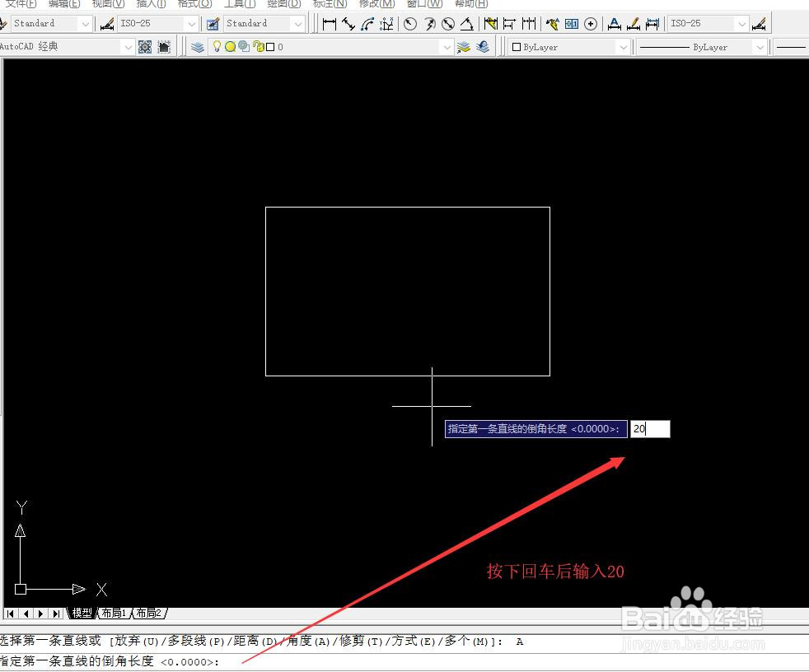Image resolution: width=809 pixels, height=672 pixels.
Task: Open the 格式(O) menu
Action: 194,3
